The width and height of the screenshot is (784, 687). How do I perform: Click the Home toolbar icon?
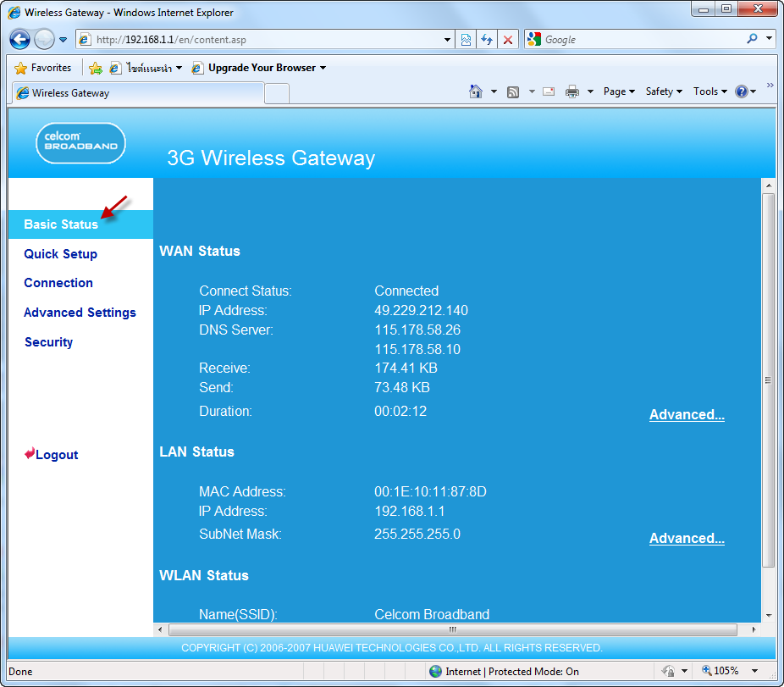coord(476,91)
